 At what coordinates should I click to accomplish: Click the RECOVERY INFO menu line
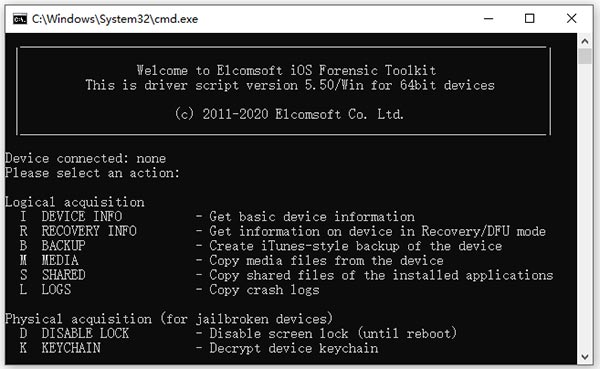tap(282, 231)
